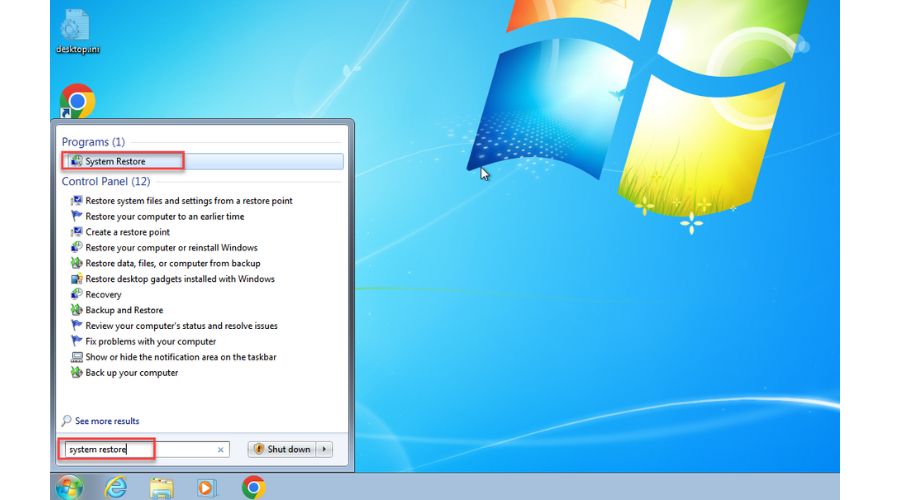The height and width of the screenshot is (500, 900).
Task: Open Review your computer's status and resolve issues
Action: coord(181,325)
